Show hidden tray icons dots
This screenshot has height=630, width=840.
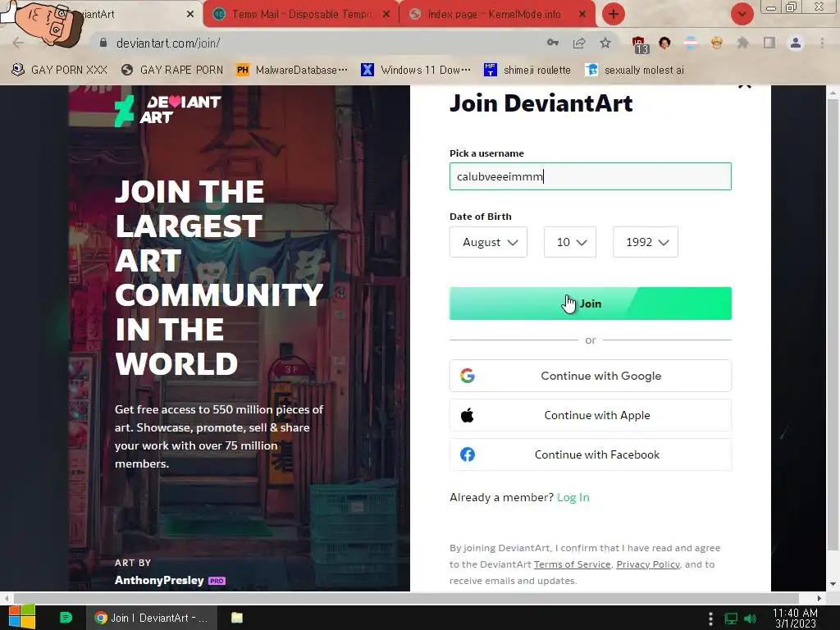(711, 619)
